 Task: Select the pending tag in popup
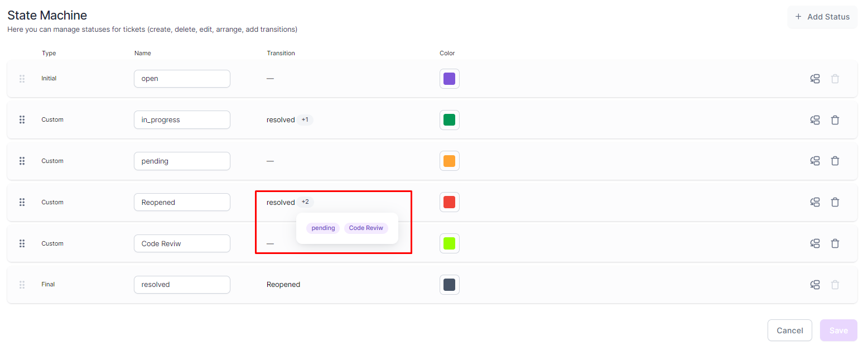click(x=323, y=228)
